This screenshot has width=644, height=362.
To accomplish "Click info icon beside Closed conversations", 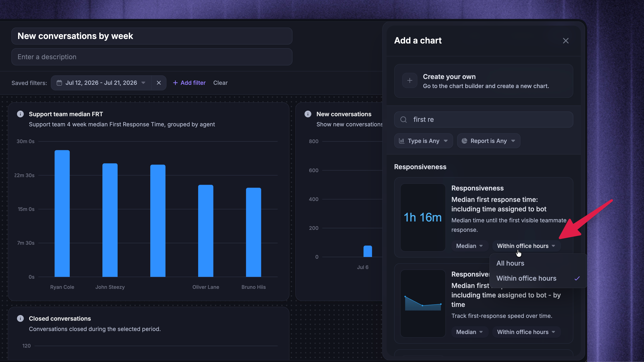I will point(20,318).
